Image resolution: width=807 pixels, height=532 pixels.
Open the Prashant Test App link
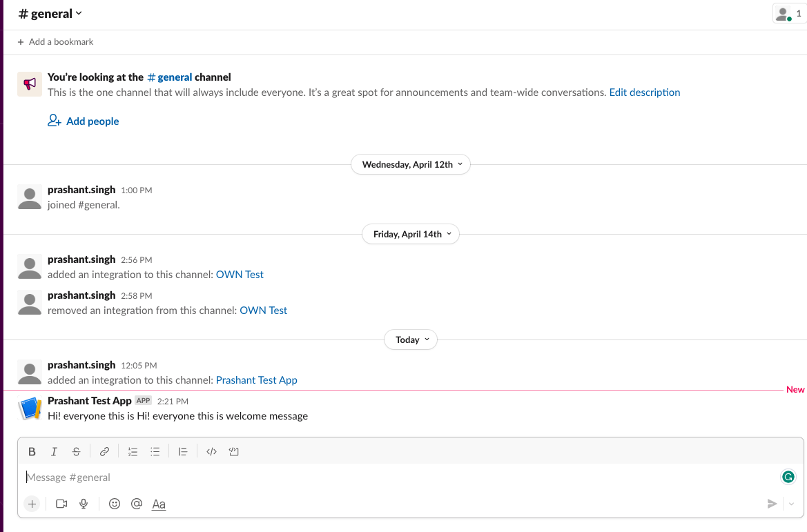[256, 380]
